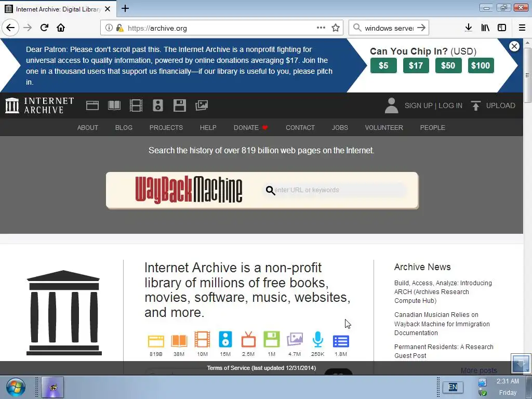Click the Internet Archive logo in navbar
Viewport: 532px width, 399px height.
pyautogui.click(x=39, y=105)
